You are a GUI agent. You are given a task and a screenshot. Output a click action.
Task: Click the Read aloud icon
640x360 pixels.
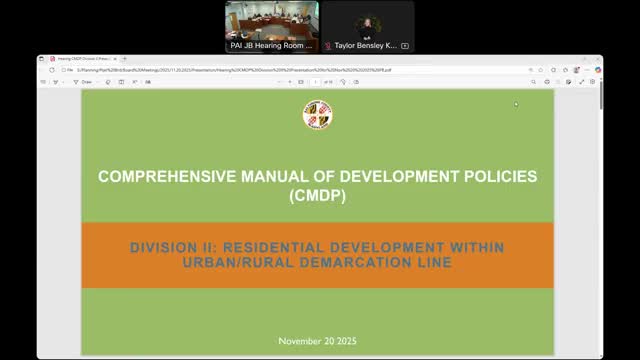[134, 82]
